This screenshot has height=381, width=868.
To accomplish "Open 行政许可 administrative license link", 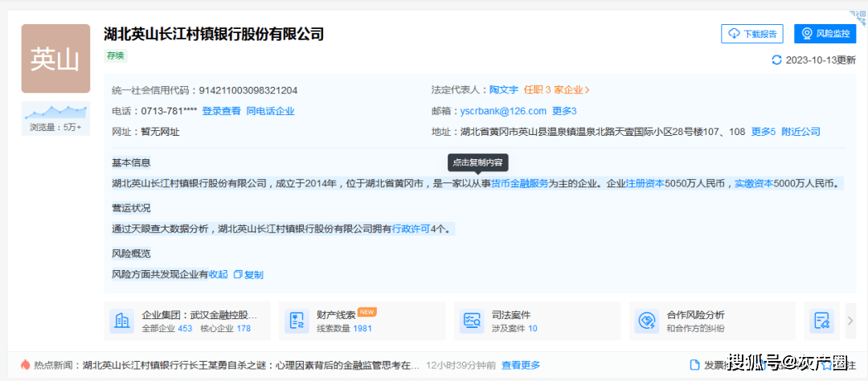I will pos(411,228).
